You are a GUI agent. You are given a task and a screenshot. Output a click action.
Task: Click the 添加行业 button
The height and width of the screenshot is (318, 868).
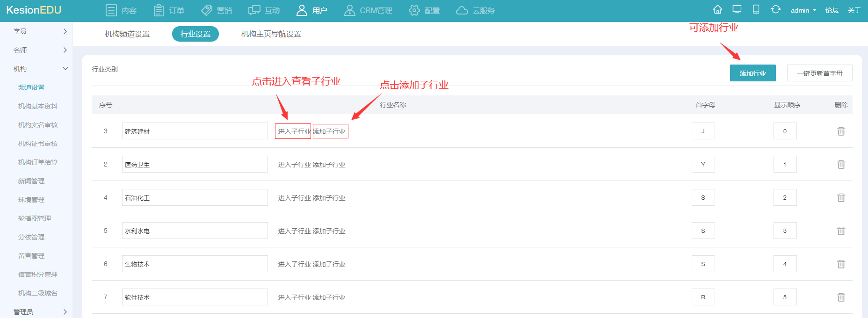(752, 73)
